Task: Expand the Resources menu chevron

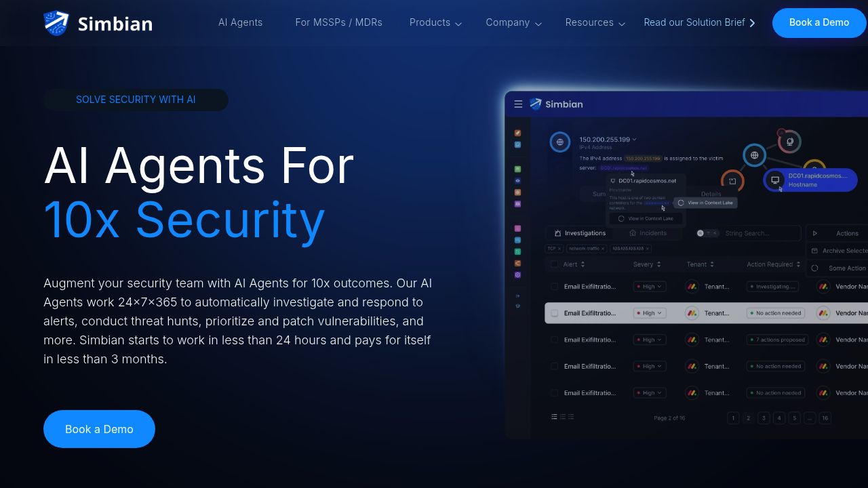Action: point(621,24)
